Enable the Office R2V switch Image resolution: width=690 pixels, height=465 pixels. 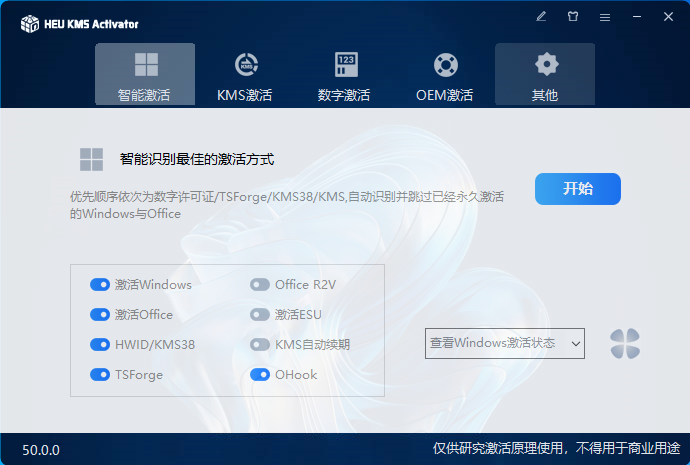point(260,284)
